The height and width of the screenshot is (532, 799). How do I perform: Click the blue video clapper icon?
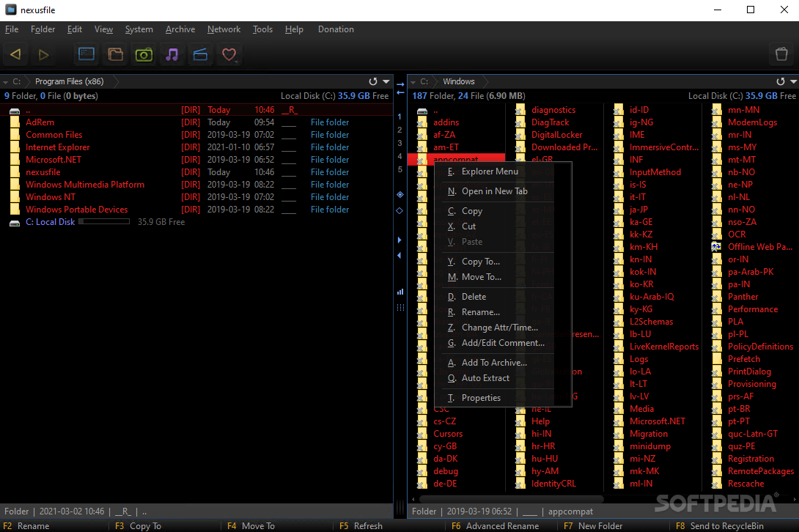(x=200, y=54)
